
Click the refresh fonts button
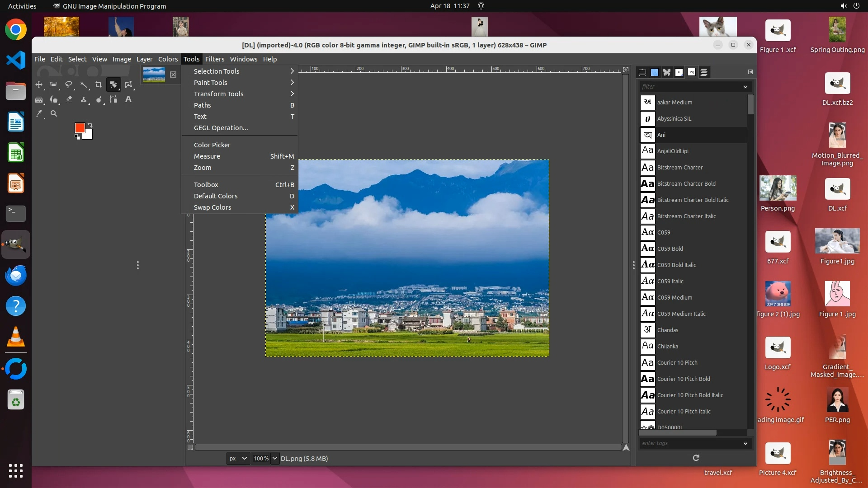[x=696, y=458]
